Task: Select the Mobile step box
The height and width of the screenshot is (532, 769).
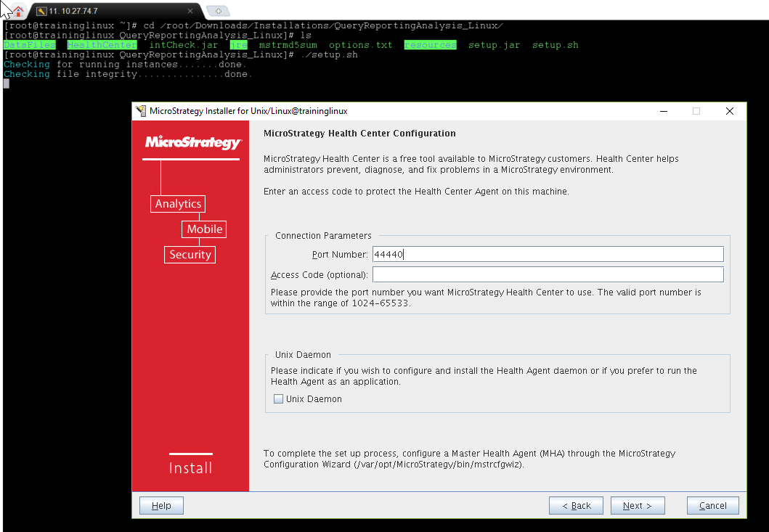Action: [x=204, y=229]
